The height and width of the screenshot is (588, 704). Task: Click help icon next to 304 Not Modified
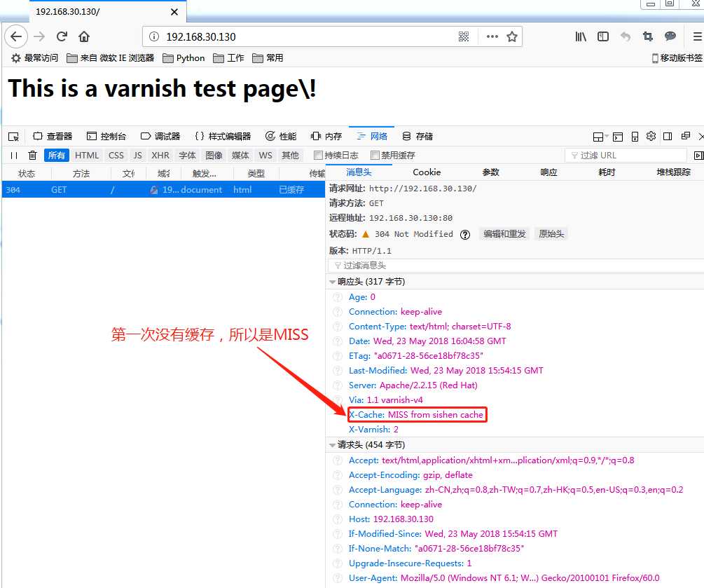(465, 235)
